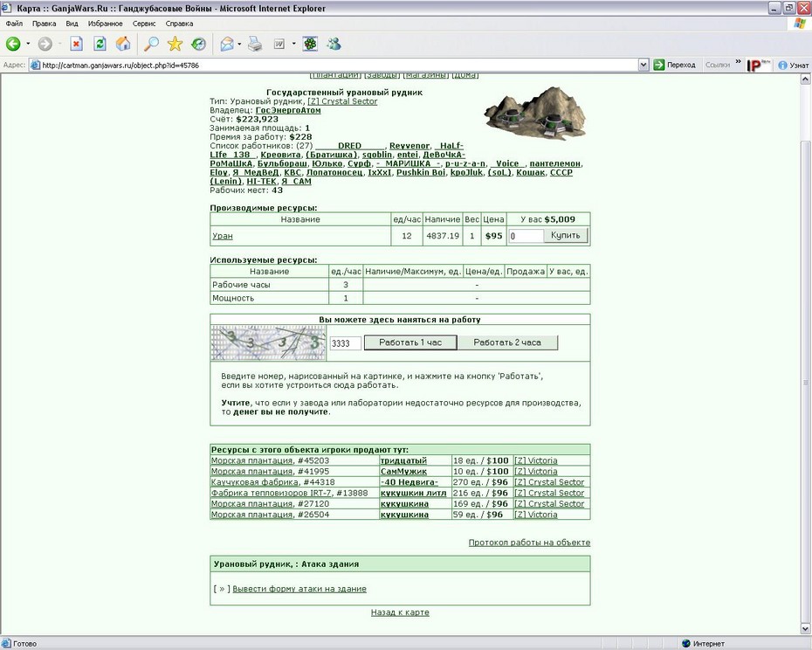
Task: Go to the Home page icon
Action: (x=123, y=44)
